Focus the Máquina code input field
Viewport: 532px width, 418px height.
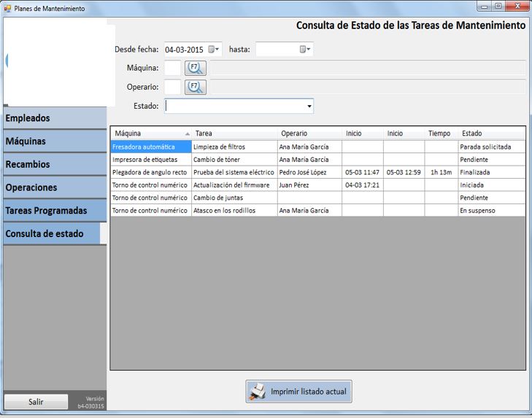point(172,68)
